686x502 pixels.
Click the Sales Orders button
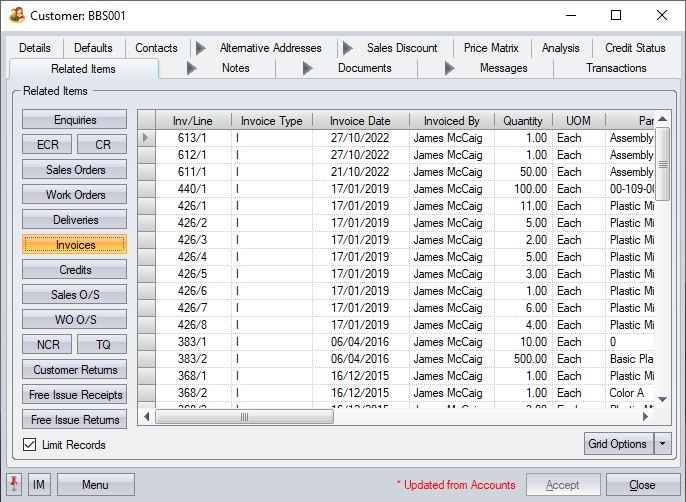[x=75, y=170]
